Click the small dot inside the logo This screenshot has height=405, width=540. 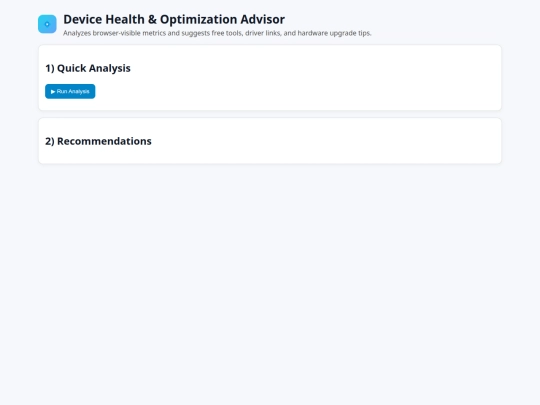tap(47, 24)
